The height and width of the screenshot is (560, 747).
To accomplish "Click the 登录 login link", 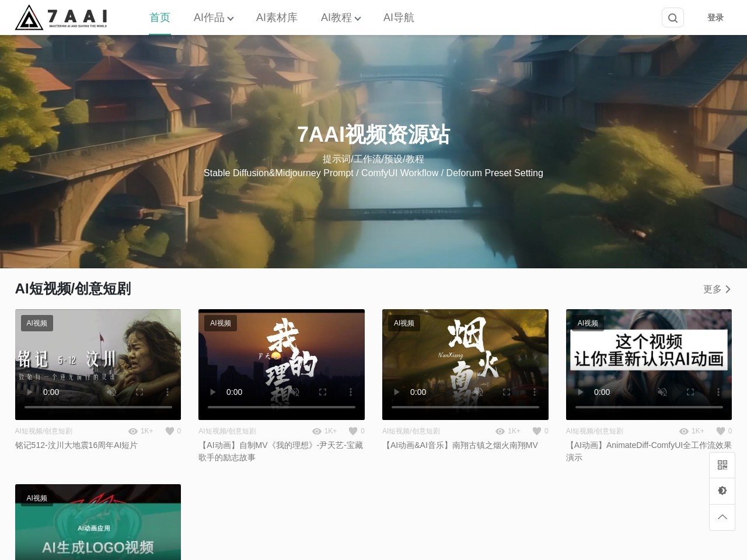I will pyautogui.click(x=715, y=17).
